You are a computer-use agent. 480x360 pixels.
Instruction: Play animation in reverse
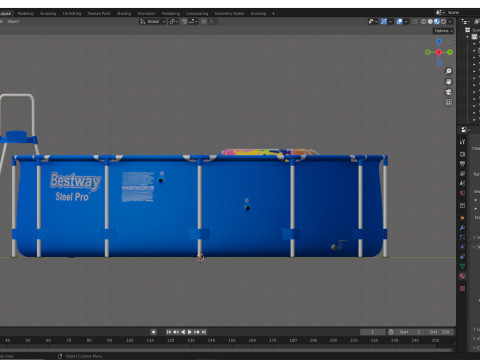tap(183, 332)
